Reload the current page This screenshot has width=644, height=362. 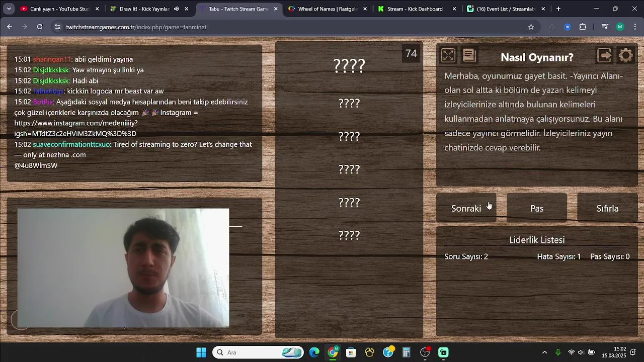40,27
